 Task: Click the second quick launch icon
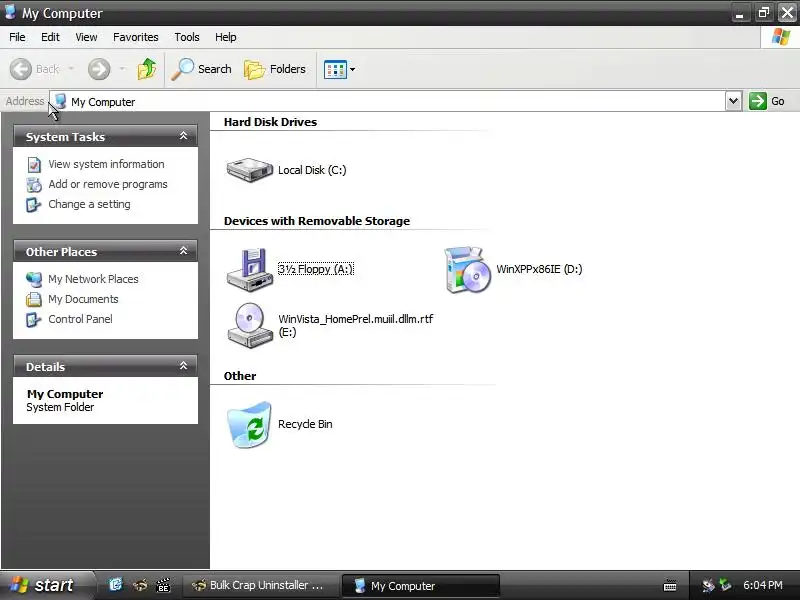pos(140,585)
